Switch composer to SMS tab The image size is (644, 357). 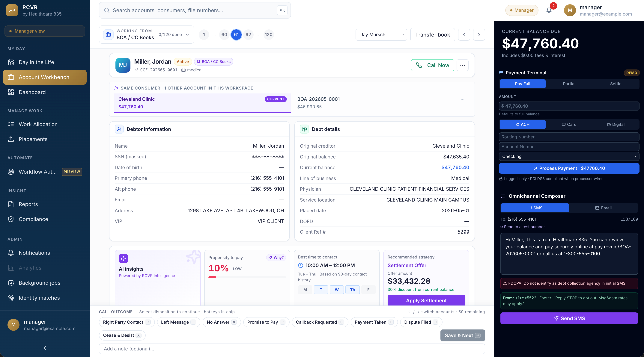[x=535, y=208]
